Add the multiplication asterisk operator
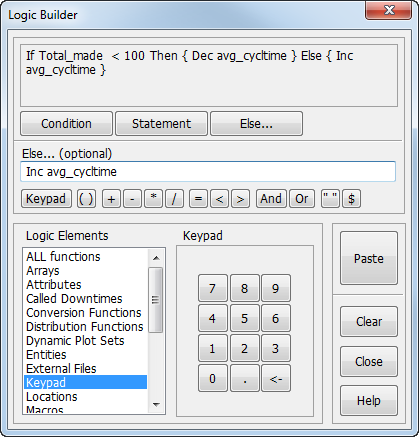 coord(153,199)
